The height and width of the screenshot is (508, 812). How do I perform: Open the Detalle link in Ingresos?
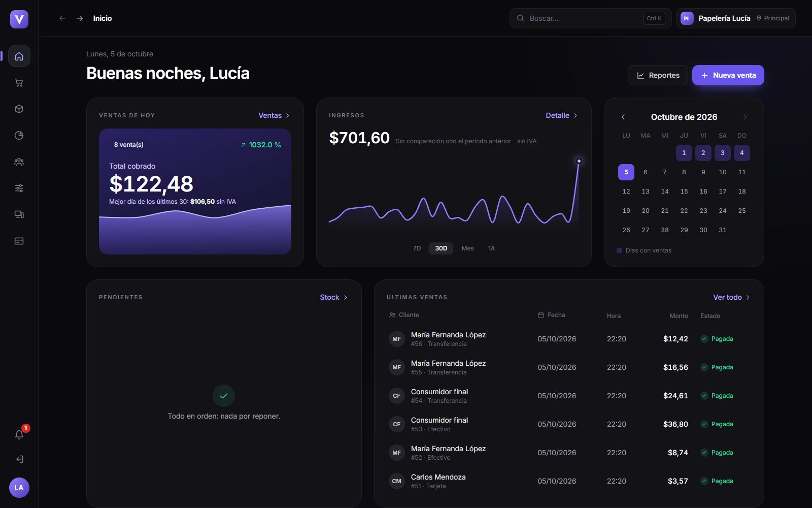click(562, 115)
